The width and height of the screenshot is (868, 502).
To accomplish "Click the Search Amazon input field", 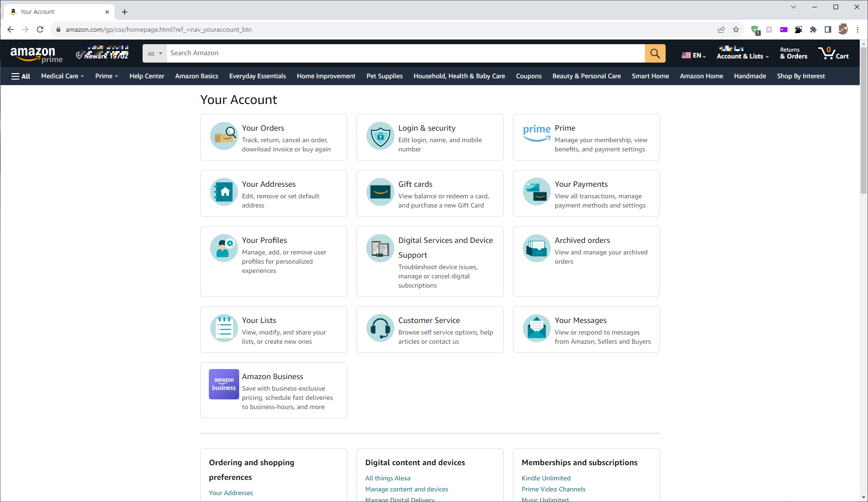I will [405, 53].
